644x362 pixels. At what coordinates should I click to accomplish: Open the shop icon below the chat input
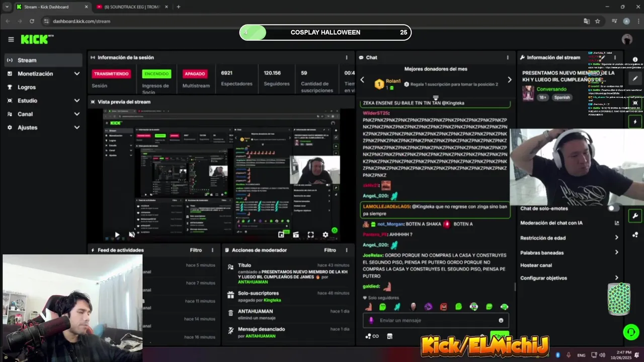389,336
